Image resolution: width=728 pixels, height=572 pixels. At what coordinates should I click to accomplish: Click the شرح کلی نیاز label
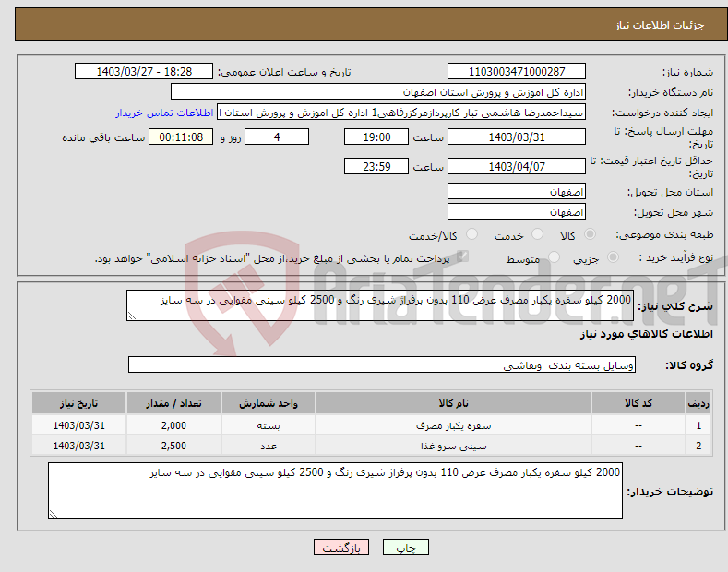(x=675, y=306)
